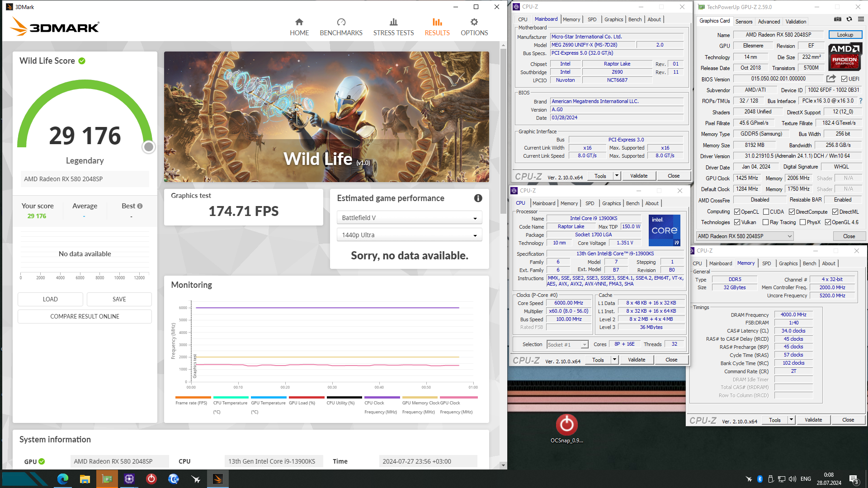Click the Wild Life benchmark banner image
The width and height of the screenshot is (868, 488).
(x=326, y=117)
